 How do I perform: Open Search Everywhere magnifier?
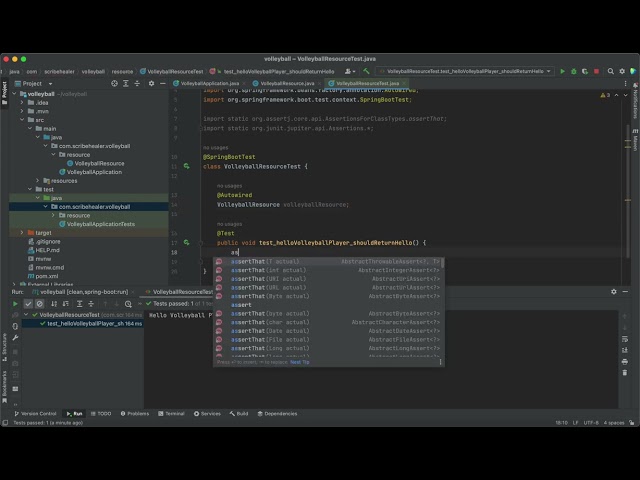pyautogui.click(x=611, y=71)
